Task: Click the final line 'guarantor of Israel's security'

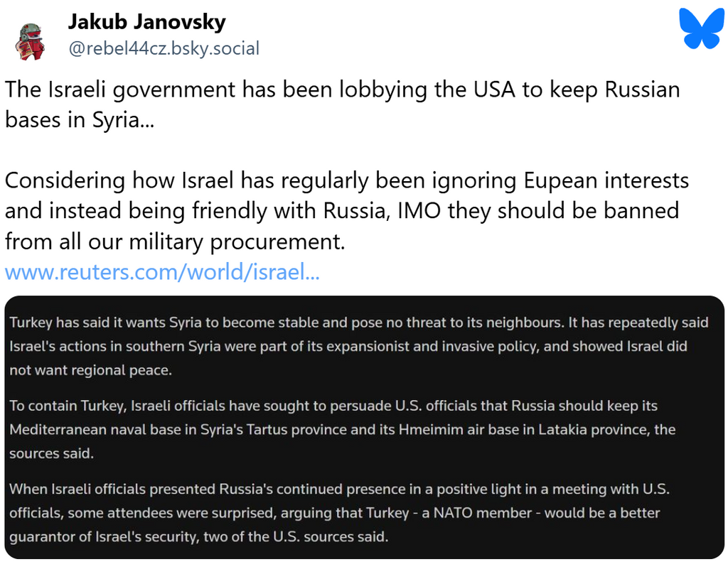Action: click(199, 536)
